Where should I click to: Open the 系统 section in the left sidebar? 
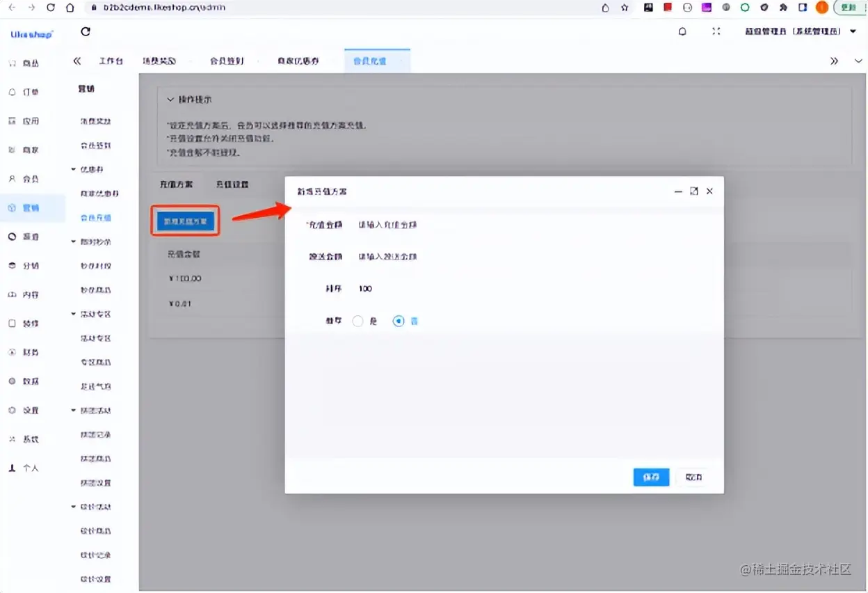click(24, 439)
